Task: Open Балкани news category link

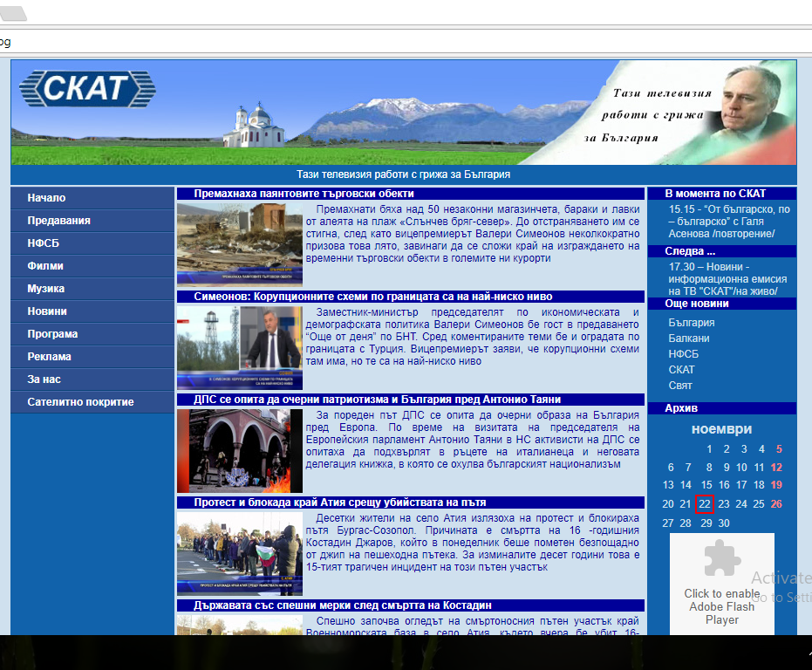Action: (689, 338)
